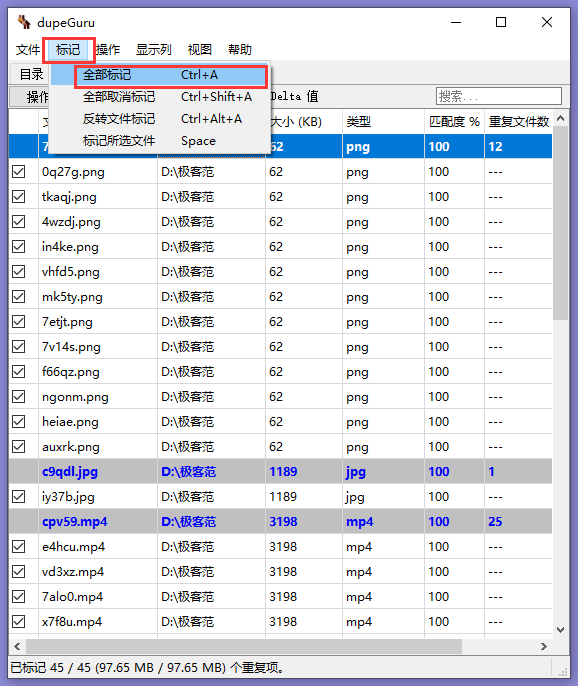
Task: Click the 搜索 search input field
Action: [499, 96]
